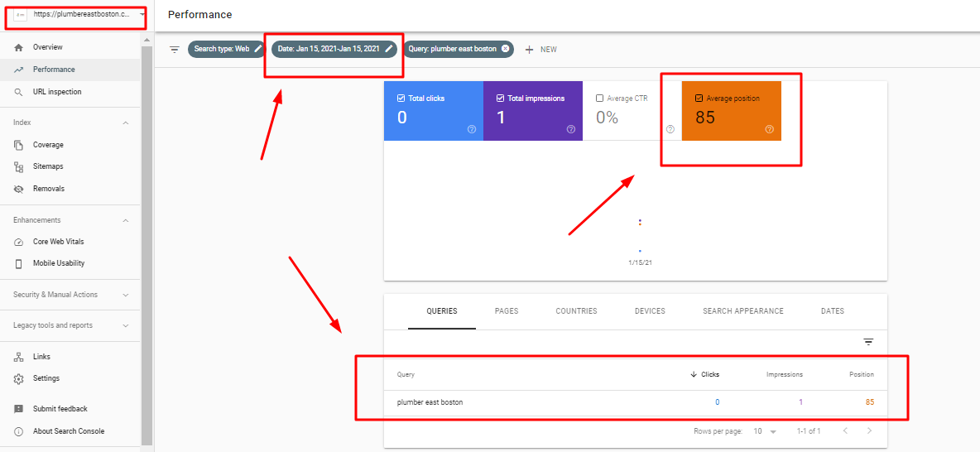
Task: Collapse the Index section
Action: 126,123
